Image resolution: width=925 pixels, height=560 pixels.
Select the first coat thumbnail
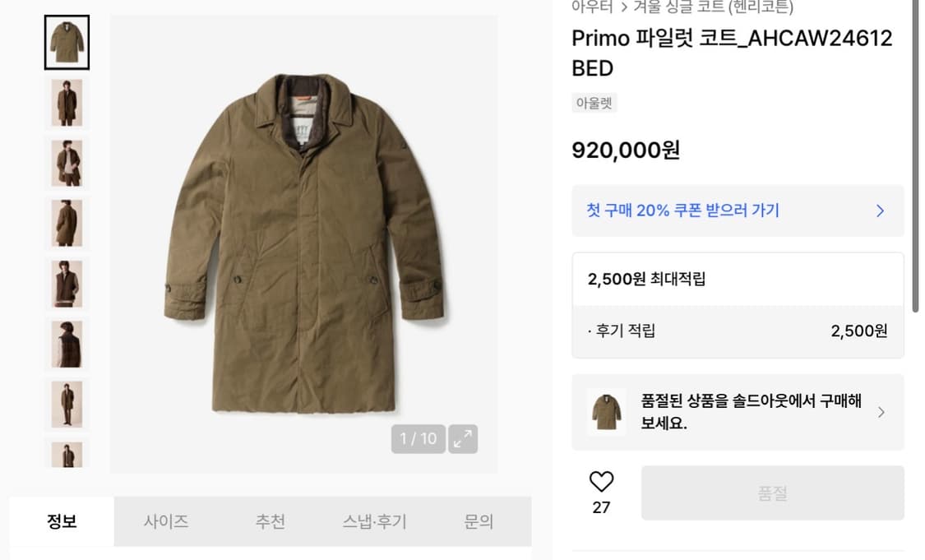point(67,43)
